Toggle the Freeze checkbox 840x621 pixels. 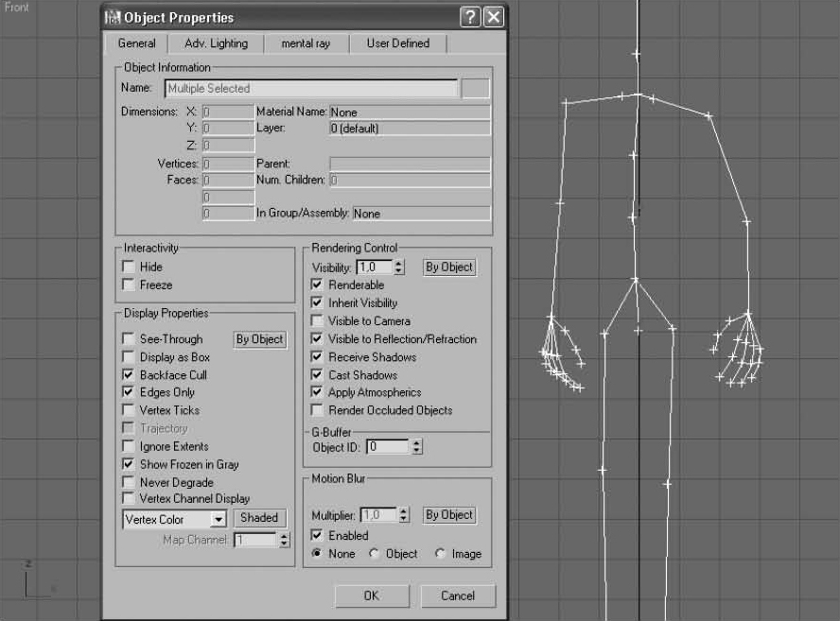pyautogui.click(x=129, y=285)
